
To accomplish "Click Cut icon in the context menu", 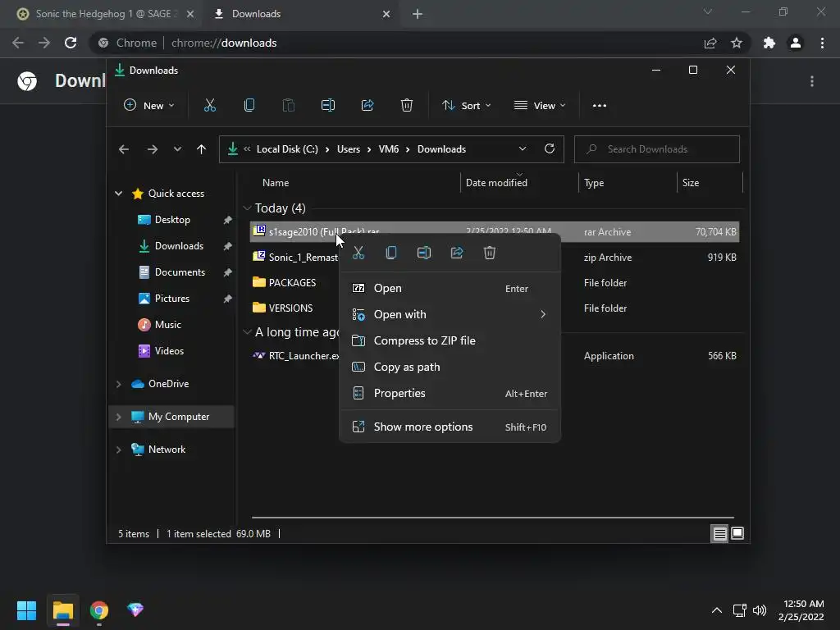I will coord(358,253).
